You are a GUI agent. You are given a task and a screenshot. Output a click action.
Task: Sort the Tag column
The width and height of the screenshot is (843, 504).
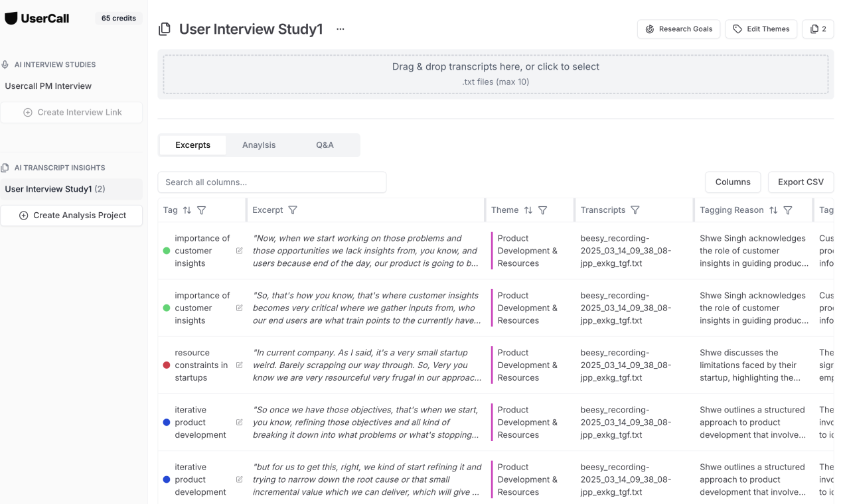187,210
